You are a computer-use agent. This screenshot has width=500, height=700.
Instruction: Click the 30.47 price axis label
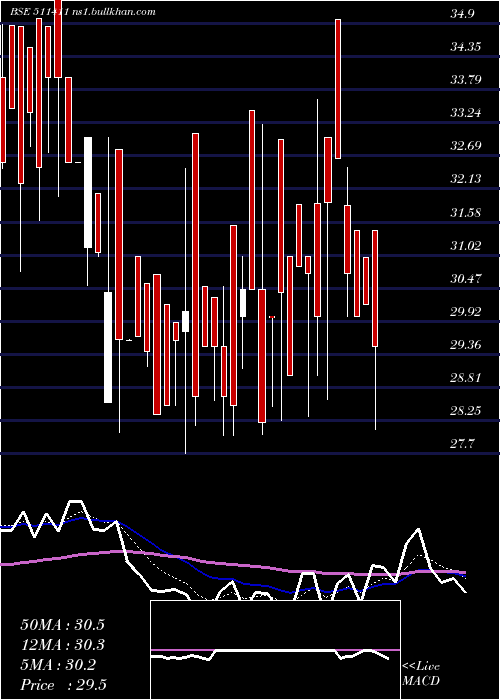click(468, 279)
